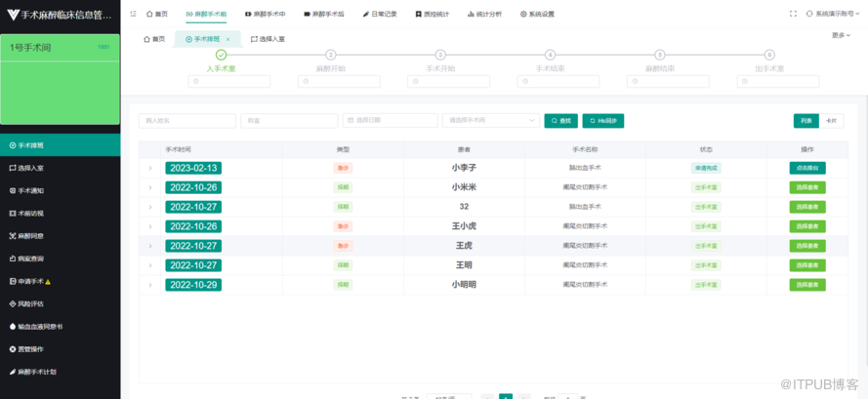Viewport: 868px width, 399px height.
Task: Expand the 2022-10-29 surgery row
Action: coord(150,285)
